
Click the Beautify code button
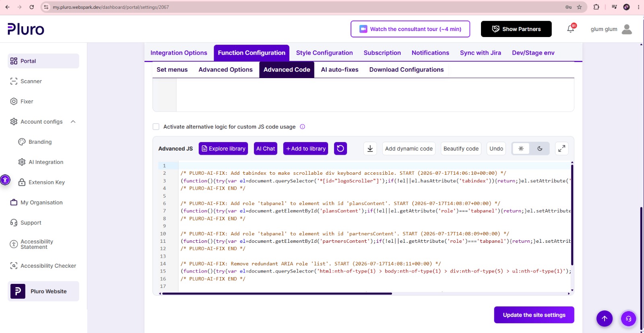pos(461,149)
